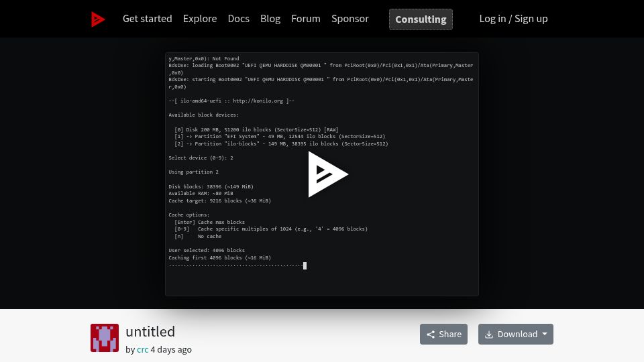Click the 'untitled' recording title

click(x=150, y=331)
